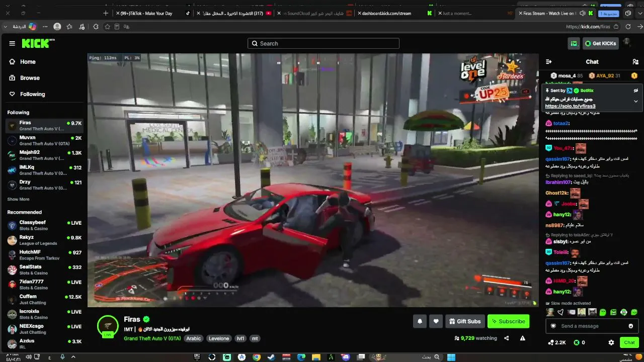Open SealStats recommended channel
This screenshot has height=362, width=644.
[44, 269]
